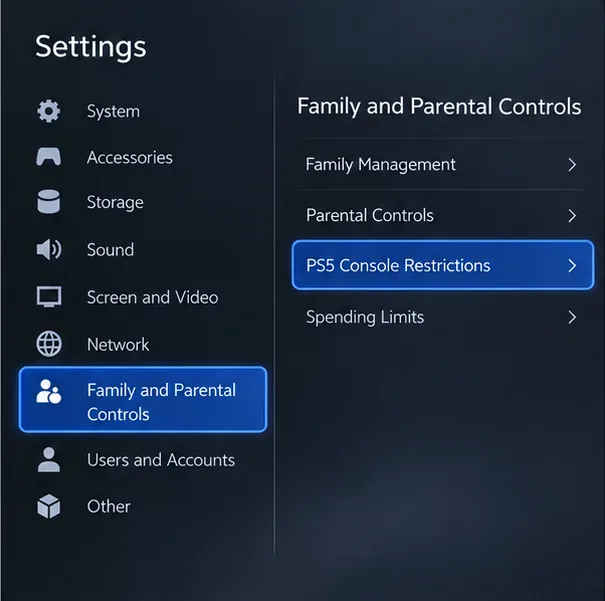Select the Screen and Video label
The image size is (605, 601).
[152, 297]
